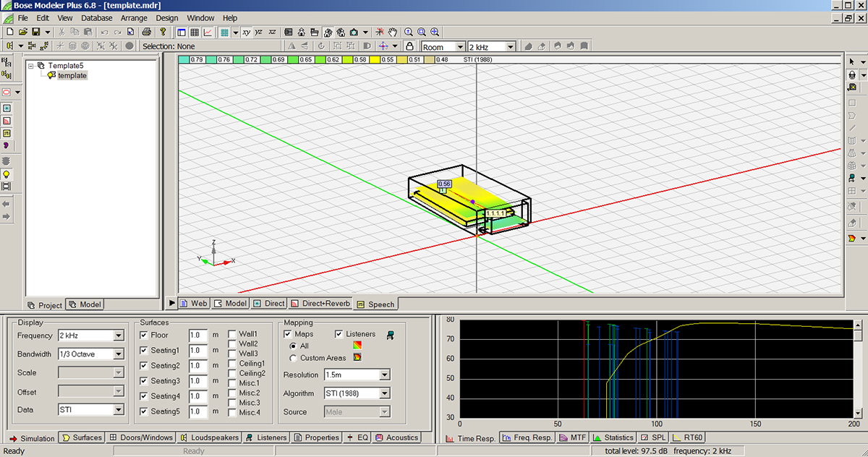
Task: Open the Acoustics tab
Action: 396,437
